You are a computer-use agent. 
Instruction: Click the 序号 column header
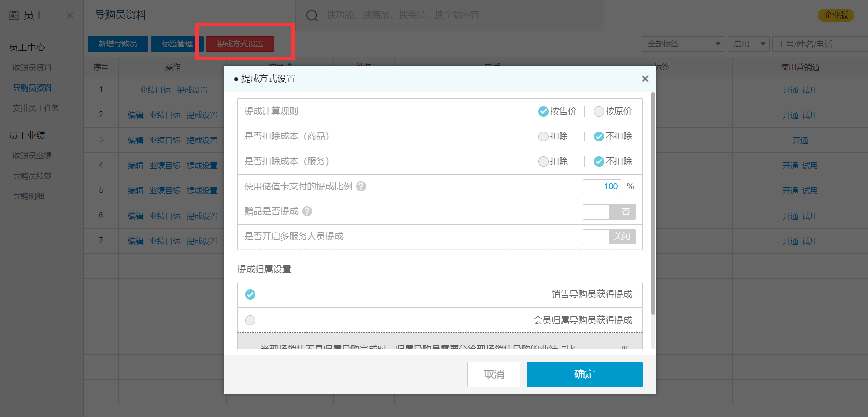(101, 67)
